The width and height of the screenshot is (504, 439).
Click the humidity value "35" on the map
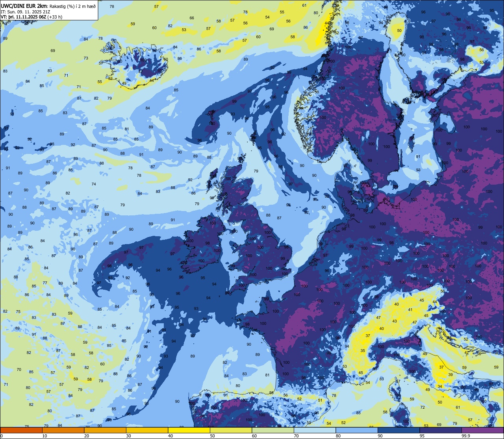(x=363, y=350)
